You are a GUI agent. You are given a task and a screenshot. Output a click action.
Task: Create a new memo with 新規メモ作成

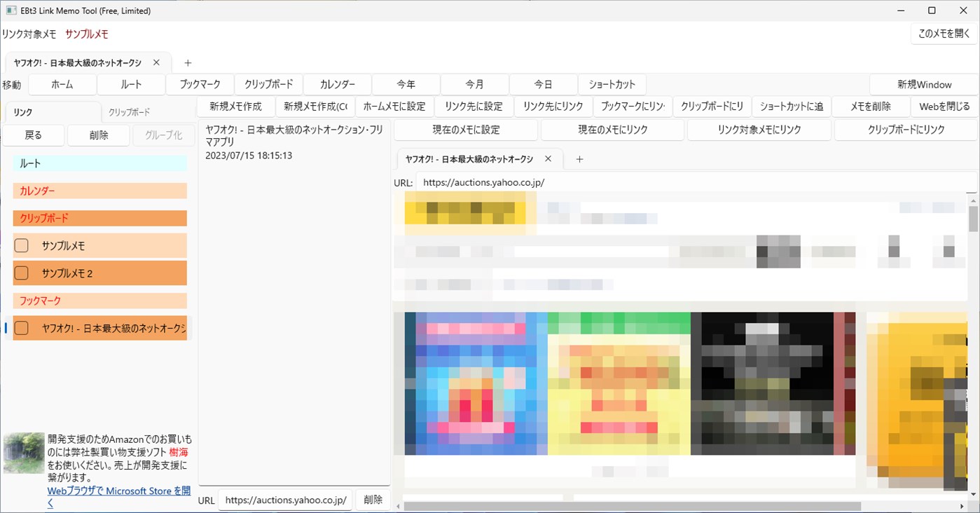tap(236, 107)
